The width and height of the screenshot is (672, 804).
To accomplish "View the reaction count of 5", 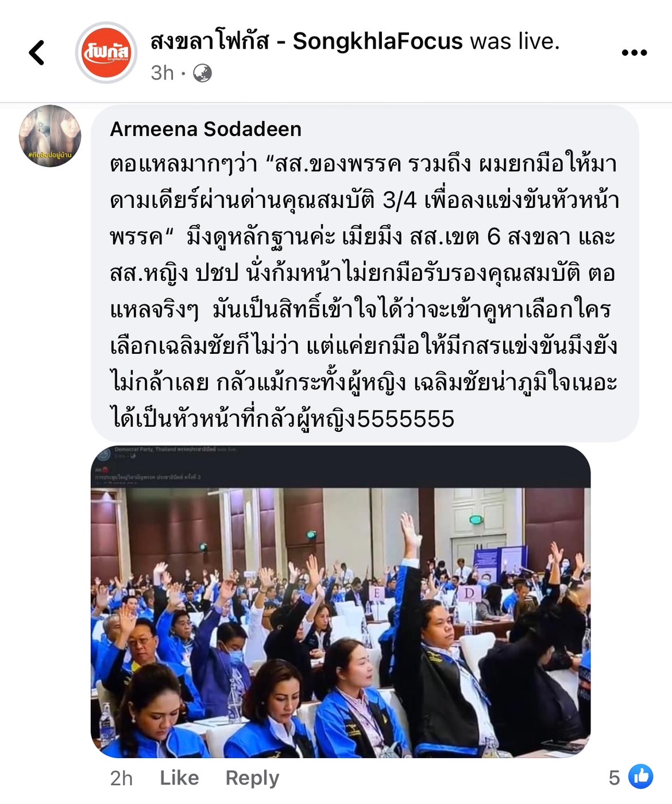I will coord(614,778).
